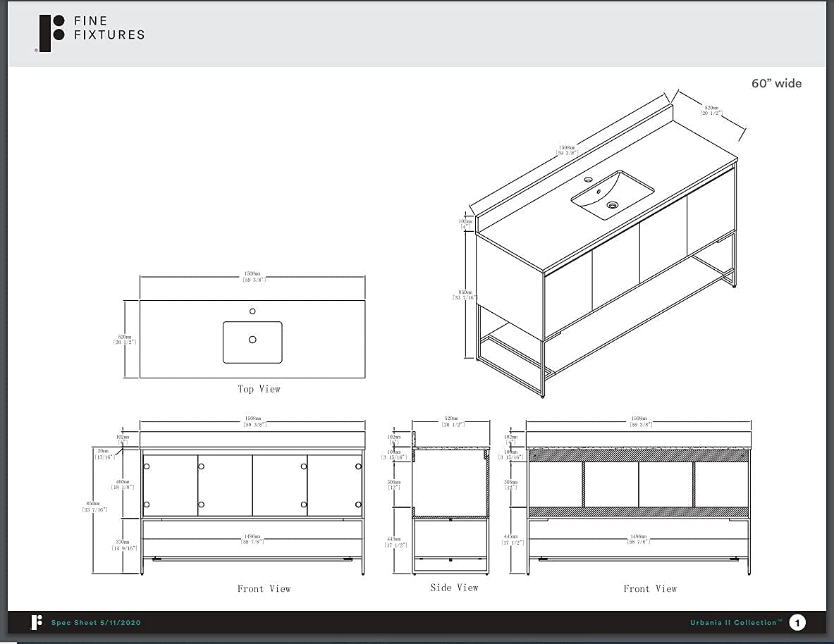Click the "Side View" caption
This screenshot has height=644, width=834.
coord(454,588)
